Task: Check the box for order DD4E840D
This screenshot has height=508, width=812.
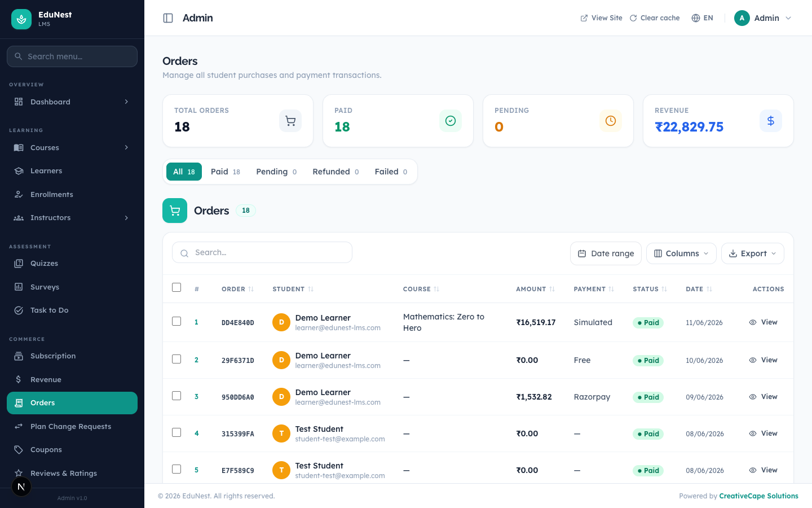Action: [x=176, y=321]
